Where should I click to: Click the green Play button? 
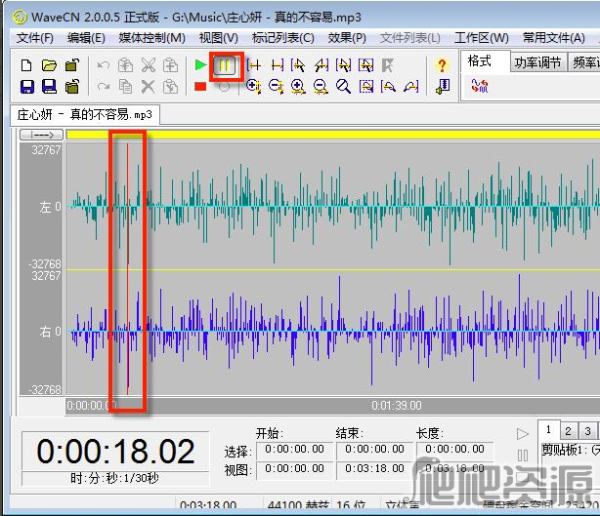(201, 65)
